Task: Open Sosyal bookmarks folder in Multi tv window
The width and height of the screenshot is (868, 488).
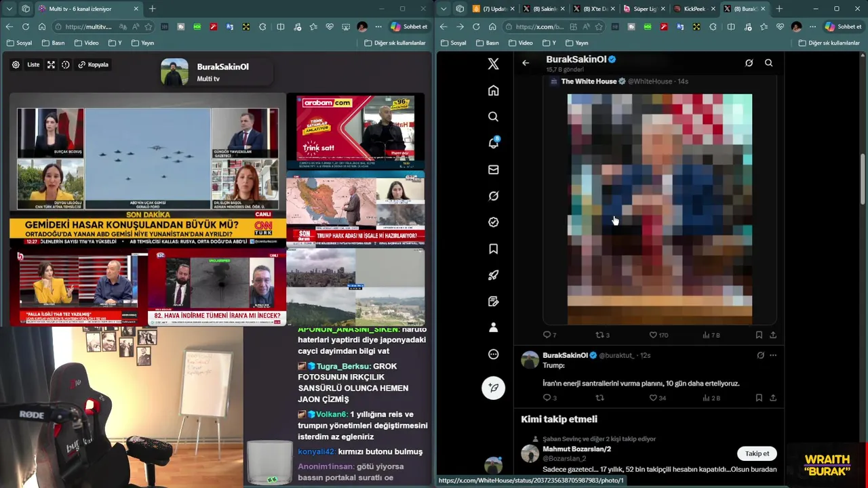Action: click(x=19, y=43)
